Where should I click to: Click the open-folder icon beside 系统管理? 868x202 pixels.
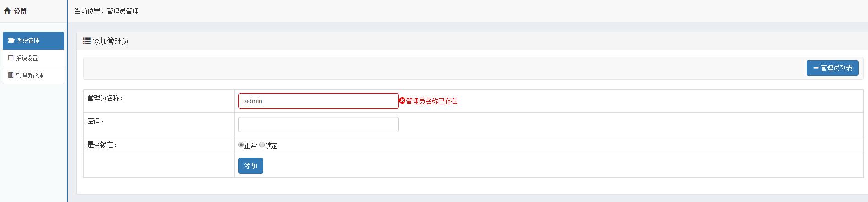point(11,40)
